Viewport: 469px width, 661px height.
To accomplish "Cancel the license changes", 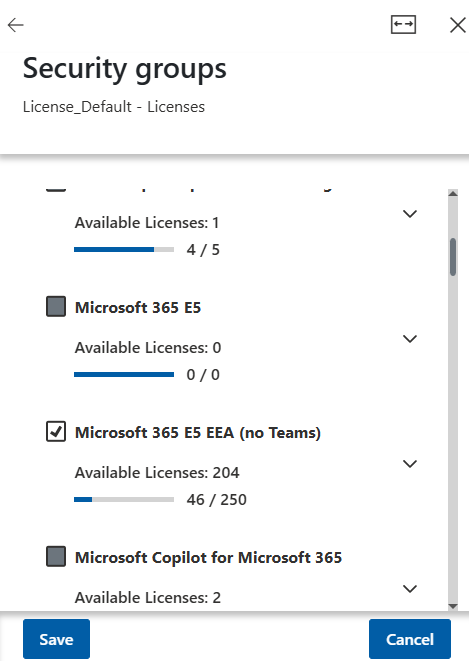I will point(410,639).
